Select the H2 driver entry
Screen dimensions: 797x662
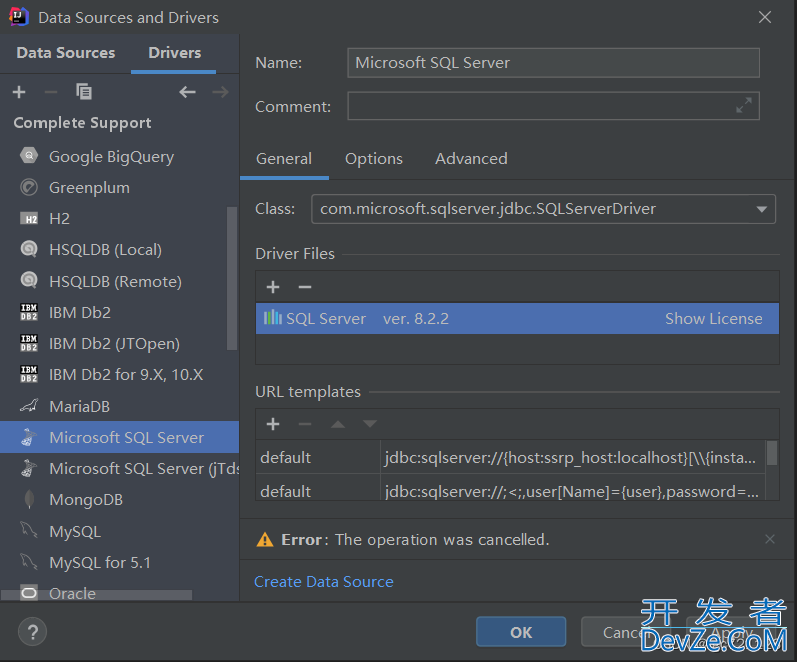119,219
